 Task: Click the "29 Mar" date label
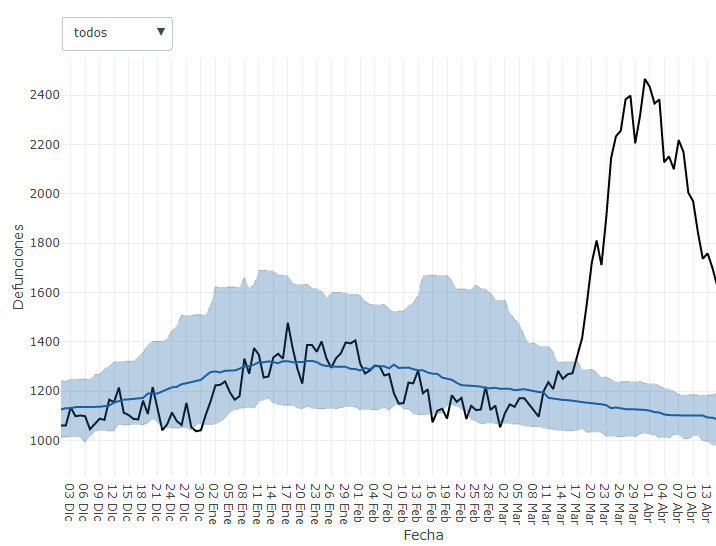coord(633,504)
